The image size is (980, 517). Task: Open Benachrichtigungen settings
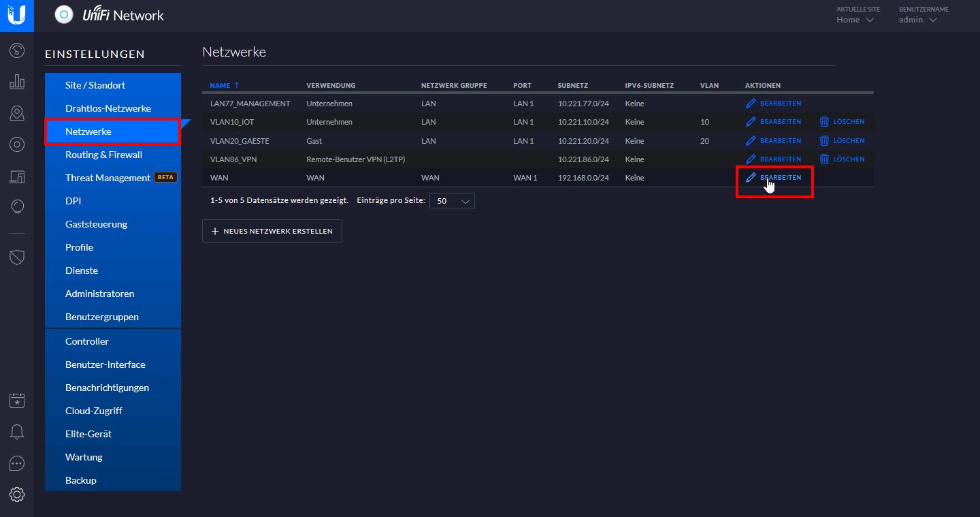(x=113, y=388)
